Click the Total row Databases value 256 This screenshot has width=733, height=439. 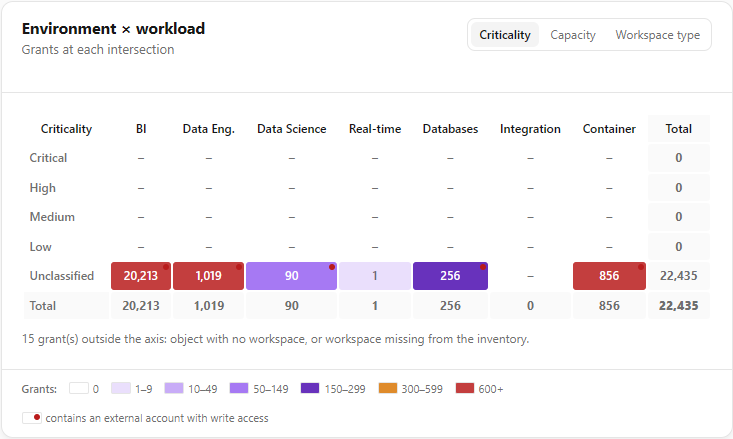click(x=450, y=306)
